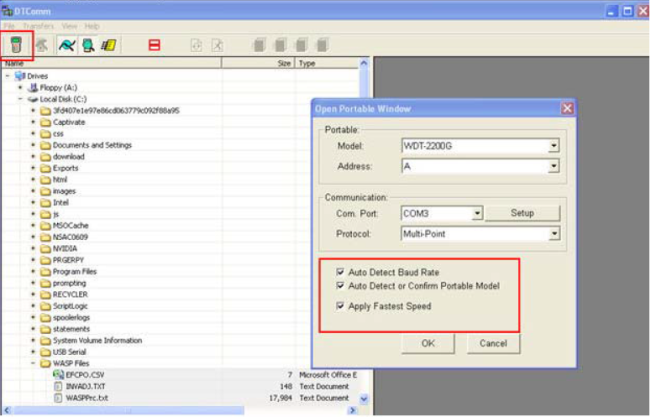The height and width of the screenshot is (417, 651).
Task: Click the Setup button
Action: click(523, 213)
